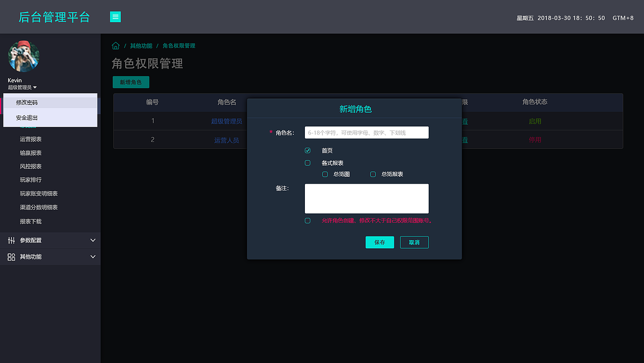Enable the 总览报表 checkbox

[x=372, y=174]
